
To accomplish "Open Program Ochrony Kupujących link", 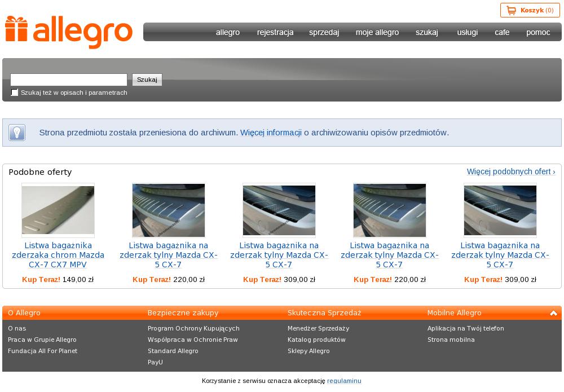I will tap(193, 328).
